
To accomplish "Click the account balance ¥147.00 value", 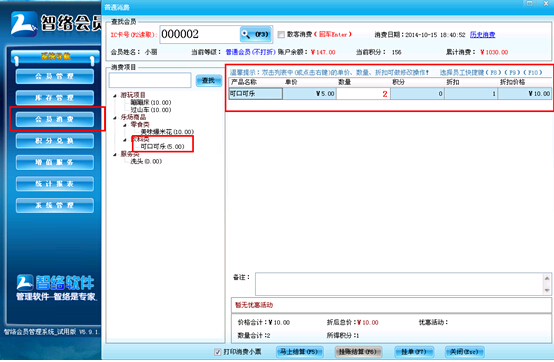I will point(323,52).
